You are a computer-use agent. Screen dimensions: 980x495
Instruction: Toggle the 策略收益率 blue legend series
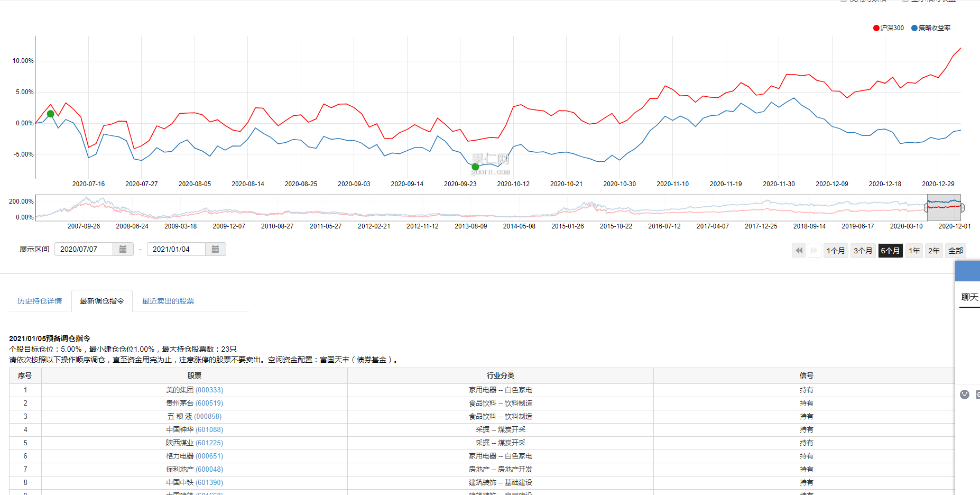[x=931, y=28]
